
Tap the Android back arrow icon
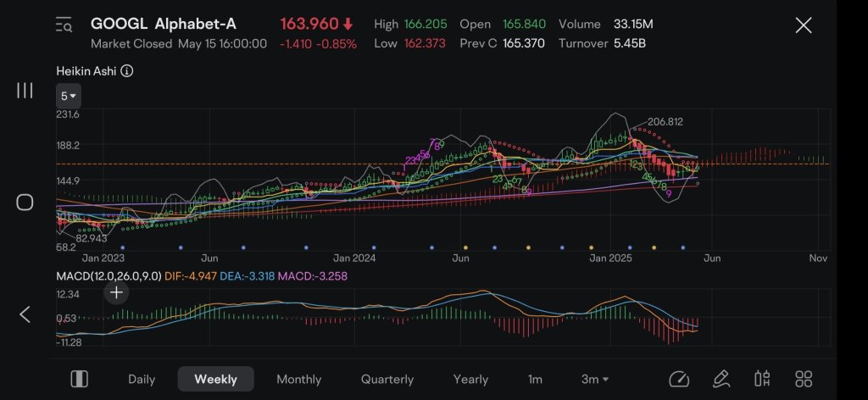coord(25,314)
